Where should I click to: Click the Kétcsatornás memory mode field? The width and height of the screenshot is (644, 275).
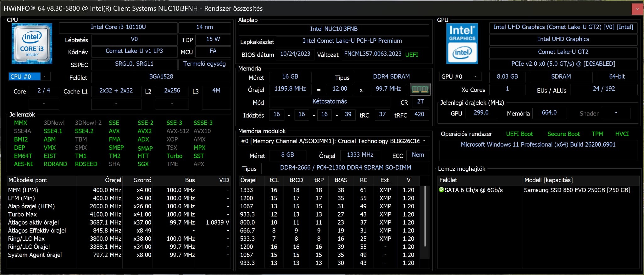[x=330, y=102]
